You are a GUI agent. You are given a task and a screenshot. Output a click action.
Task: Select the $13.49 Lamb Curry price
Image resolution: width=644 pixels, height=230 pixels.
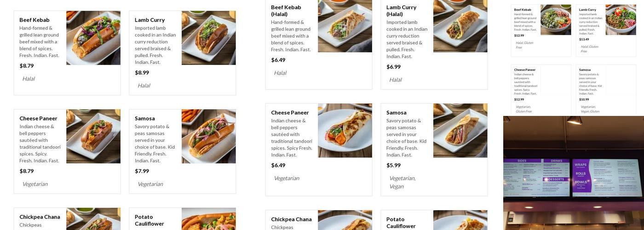[584, 39]
